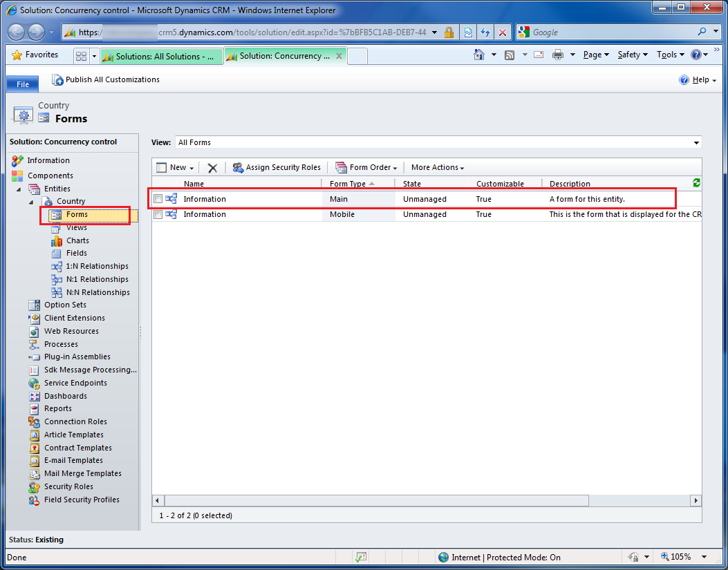
Task: Click the Entities icon in the tree
Action: (x=35, y=189)
